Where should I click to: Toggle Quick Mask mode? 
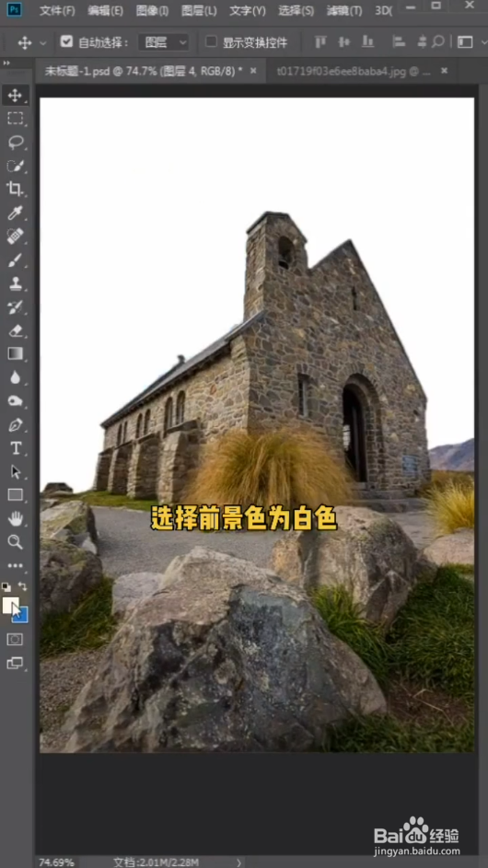[x=15, y=640]
